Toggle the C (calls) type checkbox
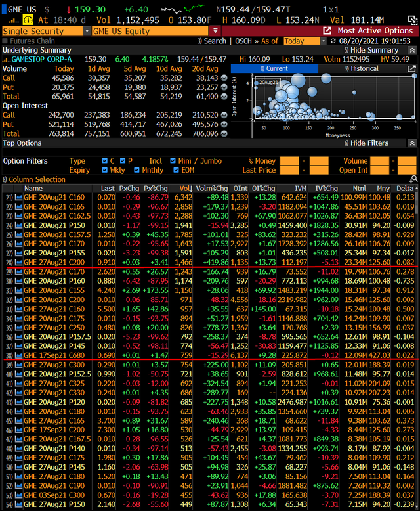Image resolution: width=420 pixels, height=511 pixels. pyautogui.click(x=105, y=161)
